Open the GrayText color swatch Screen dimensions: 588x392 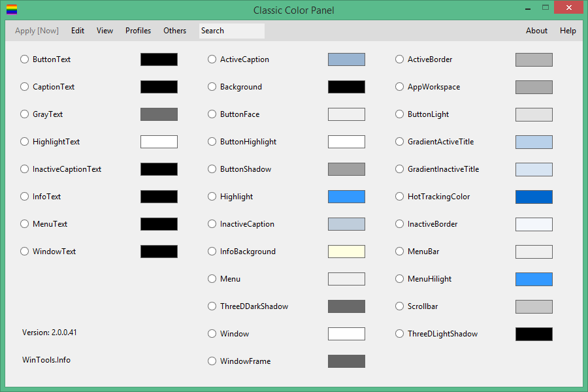coord(159,114)
